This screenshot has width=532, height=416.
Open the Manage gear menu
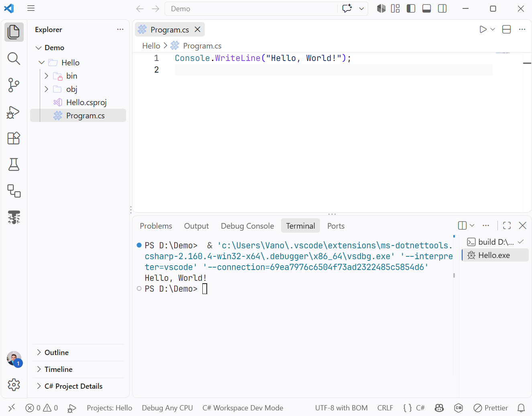click(x=14, y=385)
